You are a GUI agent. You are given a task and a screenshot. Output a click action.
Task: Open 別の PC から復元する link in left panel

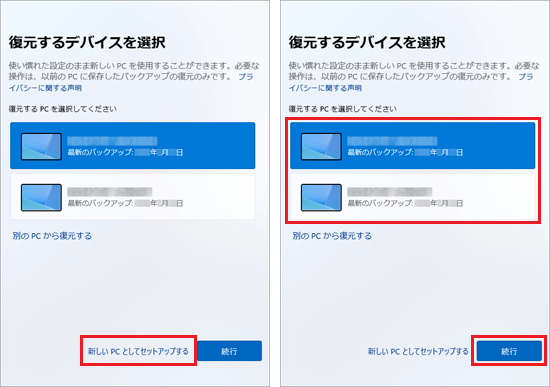tap(52, 236)
